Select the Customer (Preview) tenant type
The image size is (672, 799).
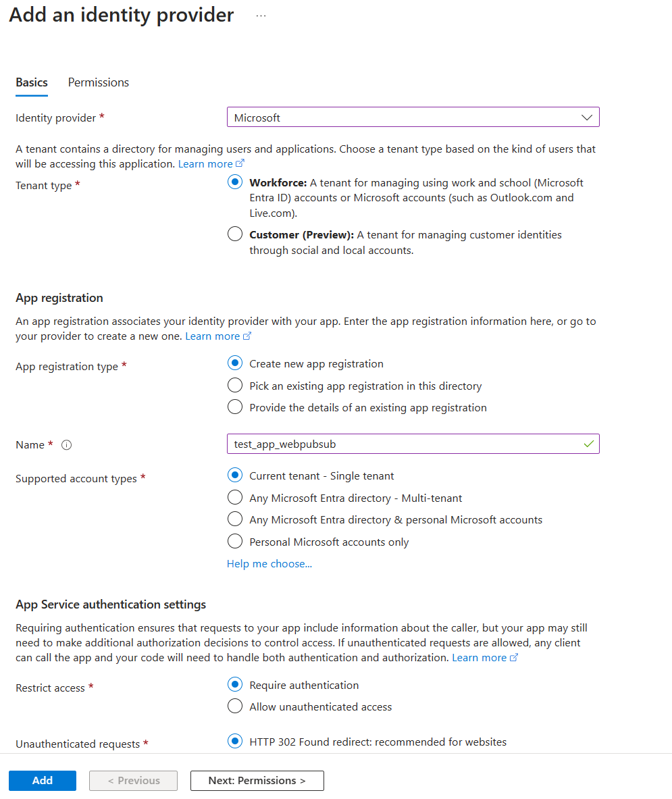(235, 234)
